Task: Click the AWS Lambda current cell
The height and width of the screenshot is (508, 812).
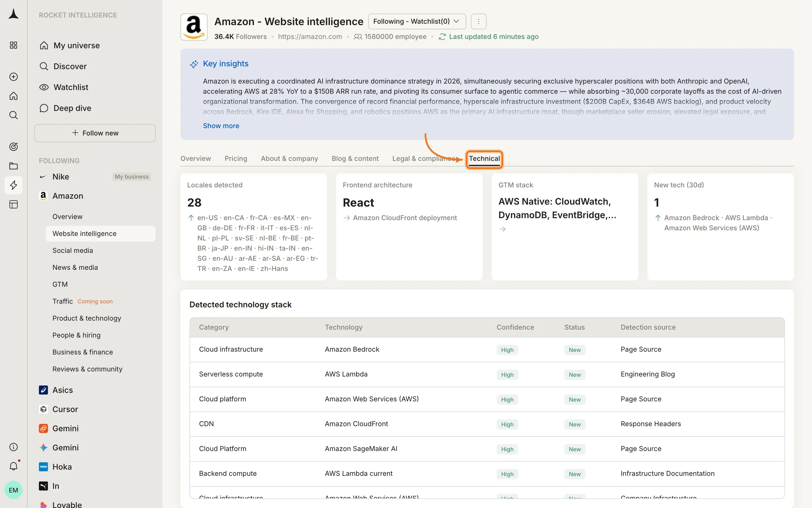Action: 358,473
